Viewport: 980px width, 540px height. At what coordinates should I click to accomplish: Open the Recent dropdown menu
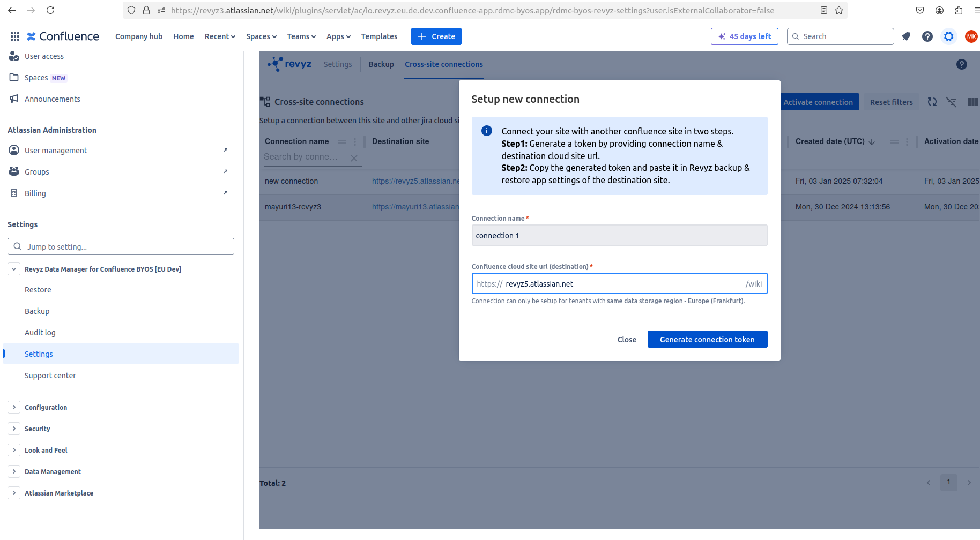220,36
